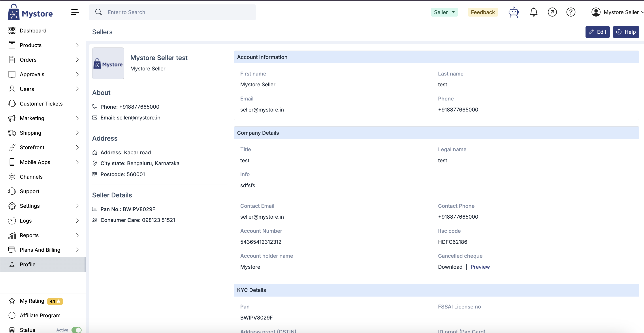The image size is (644, 333).
Task: Expand the Storefront submenu chevron
Action: click(x=77, y=147)
